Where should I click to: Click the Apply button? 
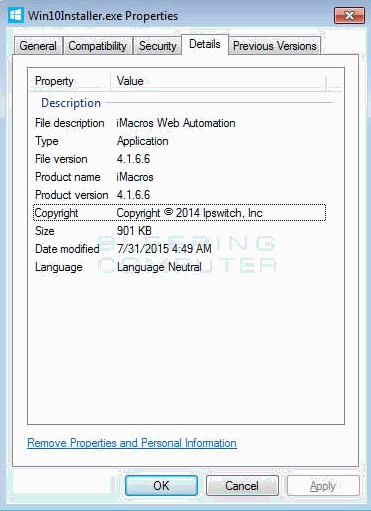(323, 486)
